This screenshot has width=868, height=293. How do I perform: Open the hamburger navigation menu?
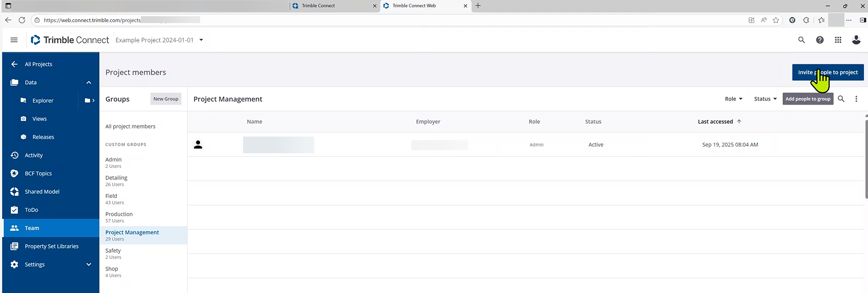coord(14,40)
